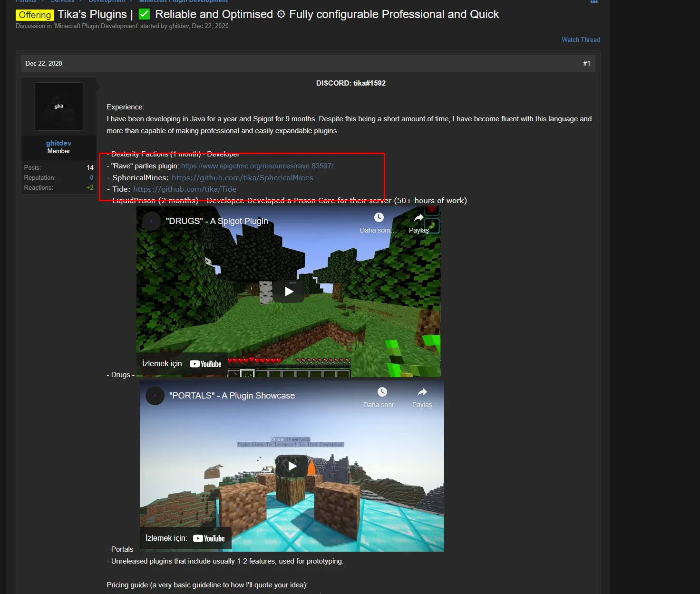Open the Rave spigotmc.org resource link
The image size is (700, 594).
[x=257, y=166]
